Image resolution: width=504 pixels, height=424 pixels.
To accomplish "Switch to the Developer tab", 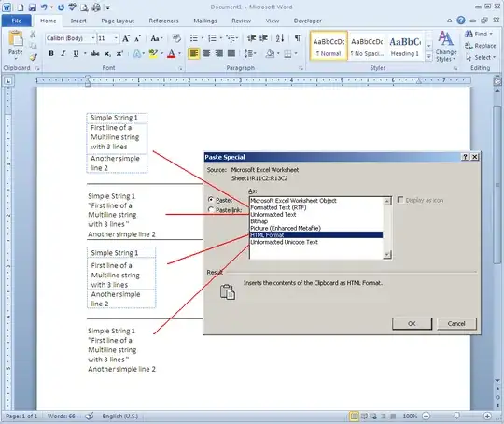I will (x=307, y=21).
